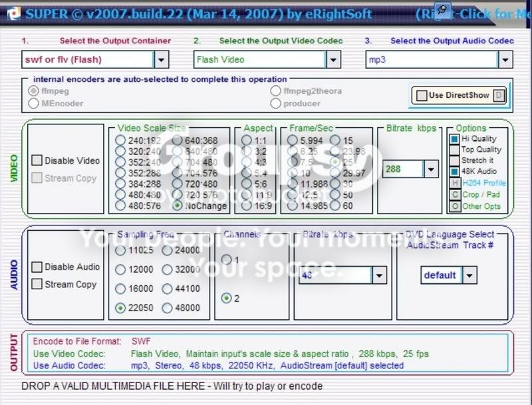Toggle the Top Quality option
The height and width of the screenshot is (405, 532).
(x=454, y=150)
